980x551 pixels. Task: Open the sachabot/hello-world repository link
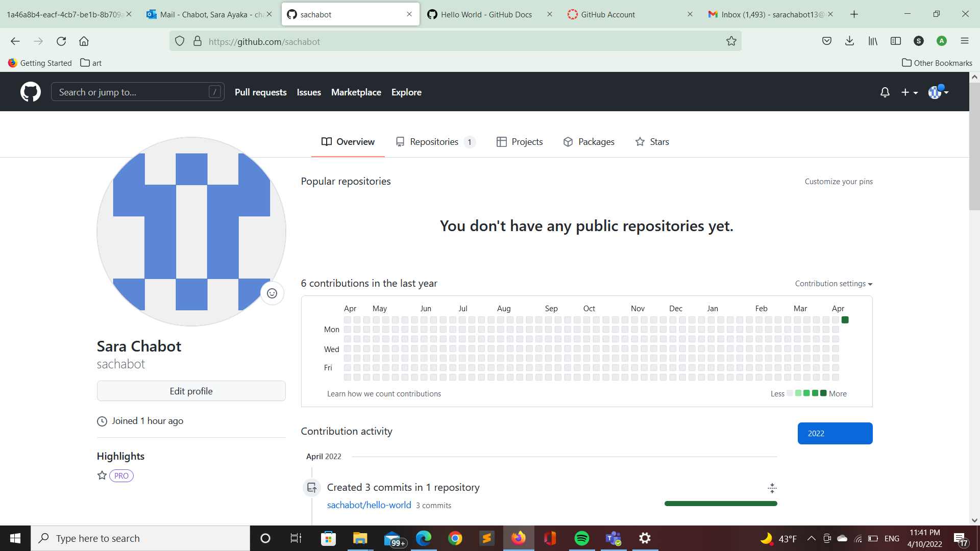[x=369, y=505]
